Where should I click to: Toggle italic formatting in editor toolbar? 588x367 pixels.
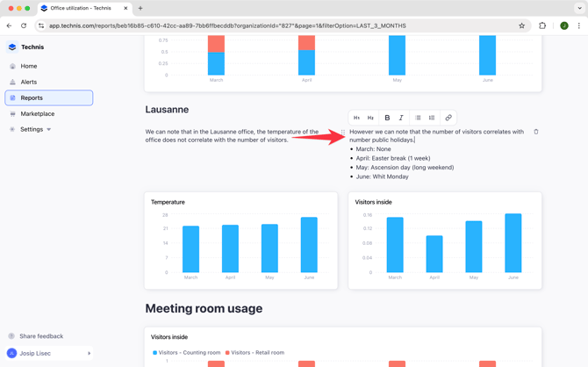[x=401, y=118]
